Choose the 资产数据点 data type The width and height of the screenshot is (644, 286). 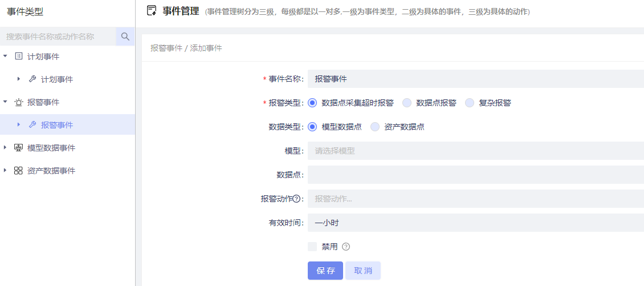pyautogui.click(x=375, y=127)
